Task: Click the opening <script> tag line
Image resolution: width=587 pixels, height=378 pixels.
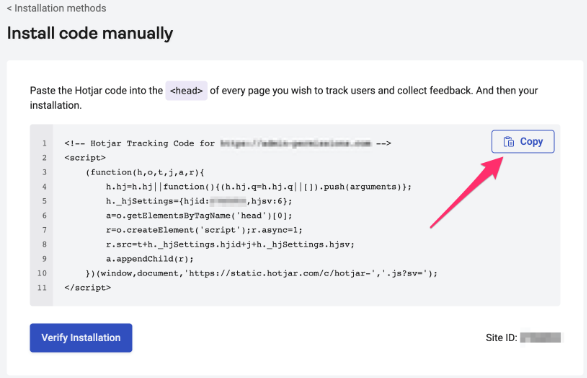Action: click(x=85, y=158)
